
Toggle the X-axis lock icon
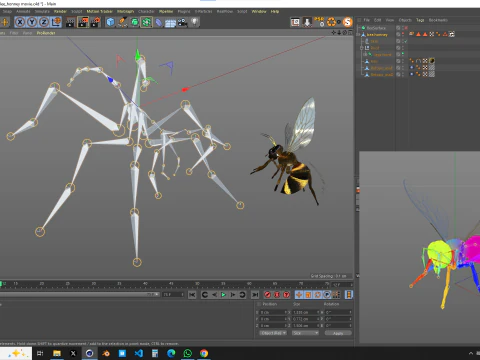[x=20, y=22]
